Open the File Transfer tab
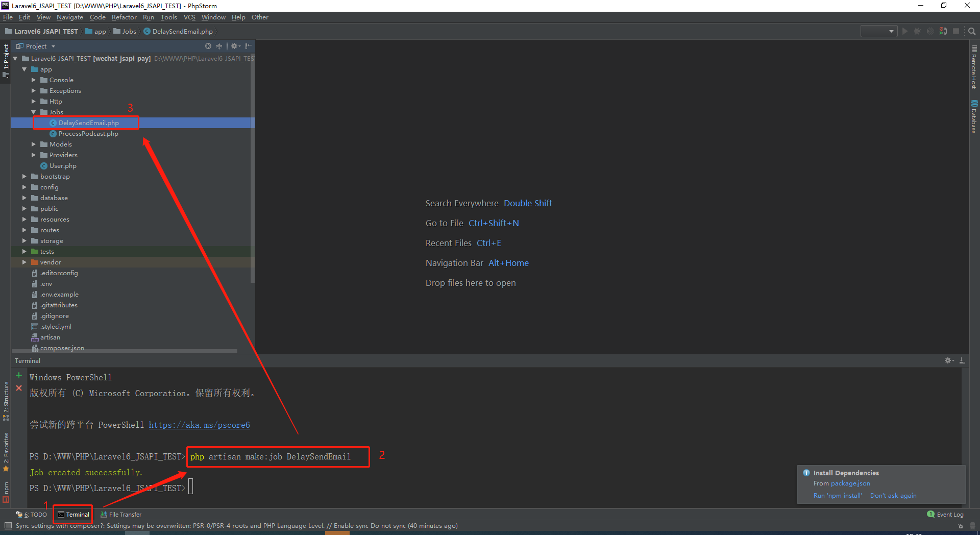The height and width of the screenshot is (535, 980). click(x=121, y=515)
